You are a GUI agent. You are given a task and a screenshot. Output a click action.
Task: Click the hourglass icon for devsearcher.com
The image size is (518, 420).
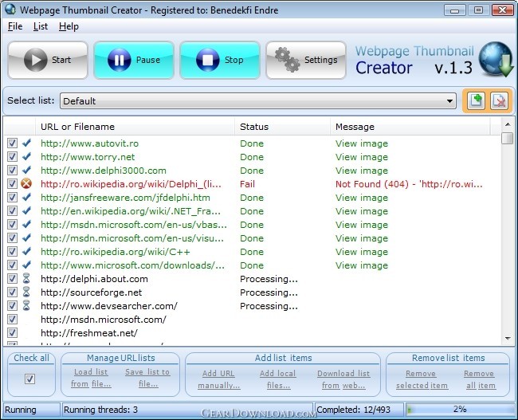(x=26, y=306)
